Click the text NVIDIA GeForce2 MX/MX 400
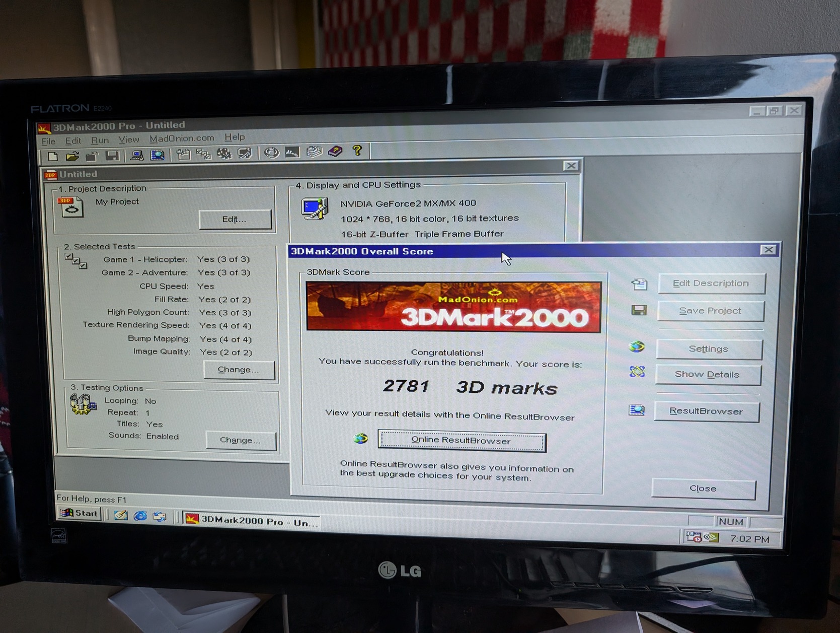Image resolution: width=840 pixels, height=633 pixels. (x=408, y=203)
